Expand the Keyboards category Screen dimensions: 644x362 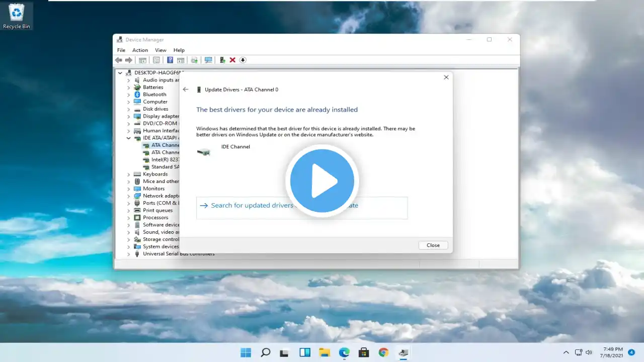coord(129,174)
